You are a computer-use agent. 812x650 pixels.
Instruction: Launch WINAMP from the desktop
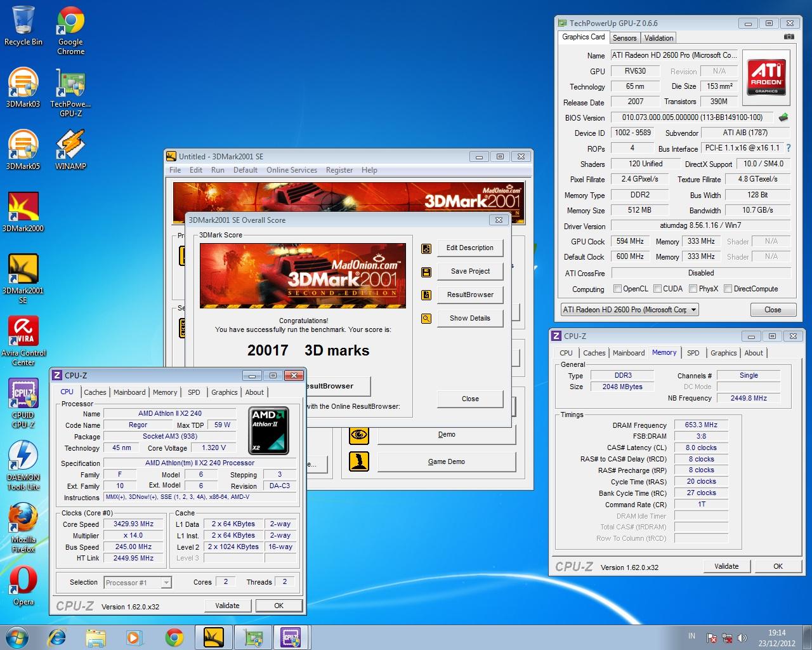coord(70,149)
